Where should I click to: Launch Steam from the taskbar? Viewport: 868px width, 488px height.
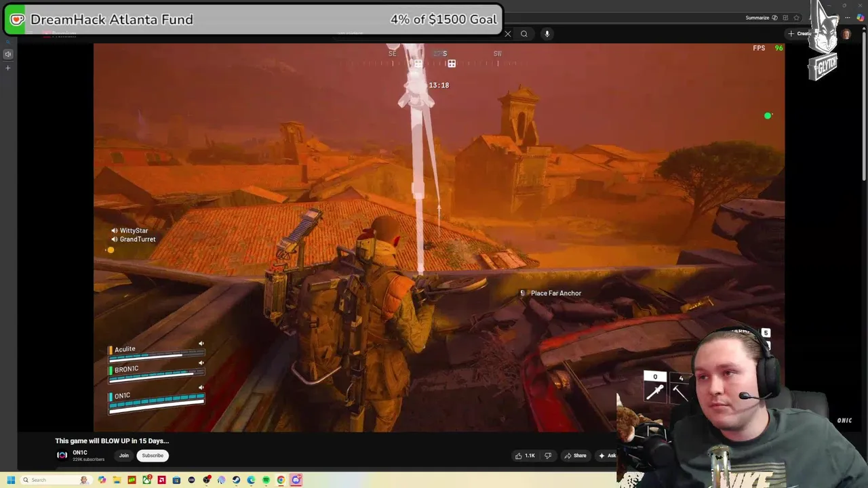tap(236, 480)
